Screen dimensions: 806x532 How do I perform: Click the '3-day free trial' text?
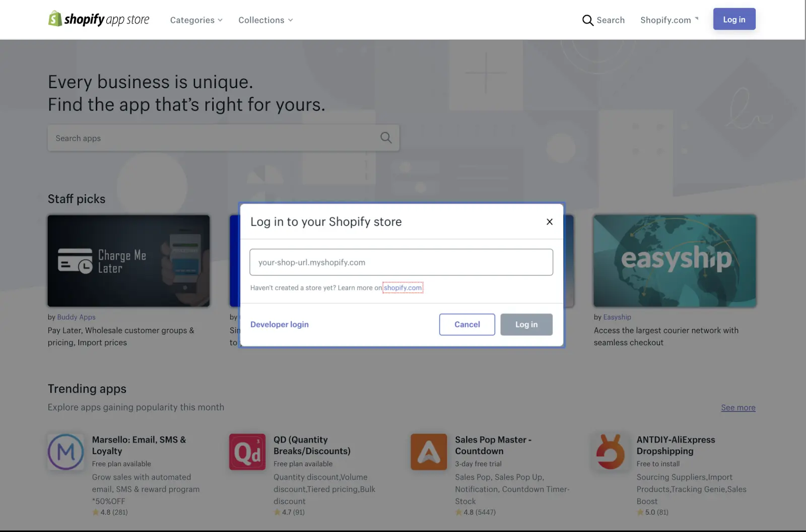[x=478, y=464]
